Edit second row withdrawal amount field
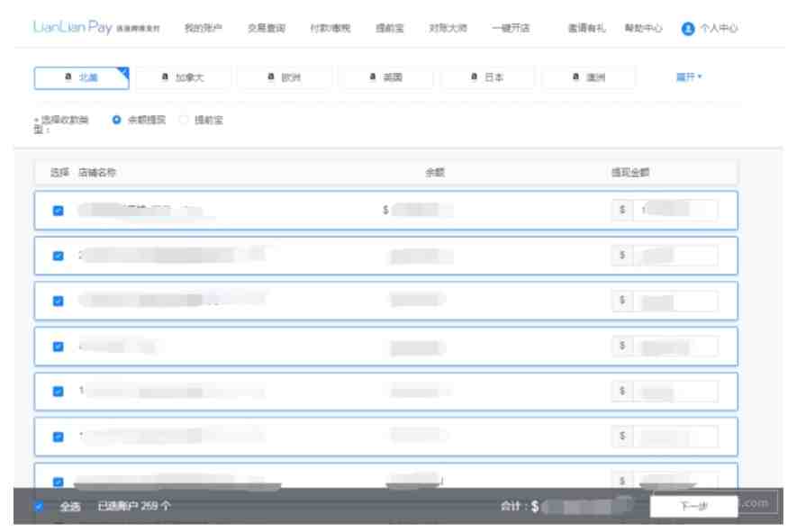Screen dimensions: 797x532 click(x=675, y=255)
